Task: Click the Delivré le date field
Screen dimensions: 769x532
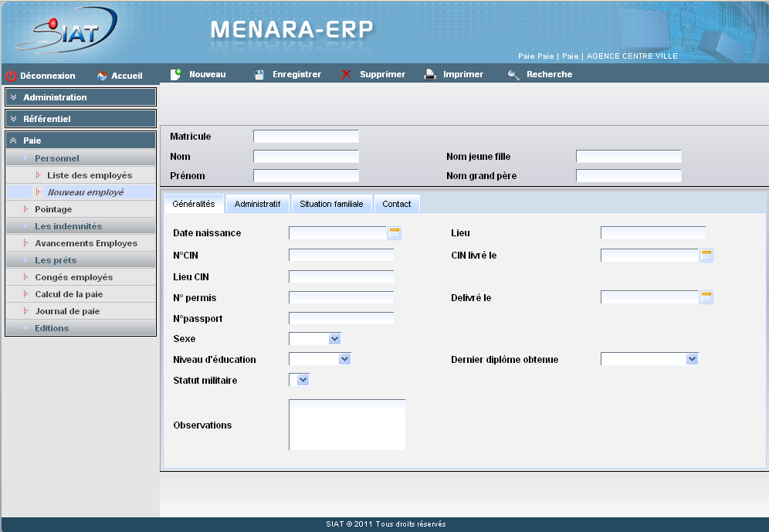Action: tap(650, 297)
